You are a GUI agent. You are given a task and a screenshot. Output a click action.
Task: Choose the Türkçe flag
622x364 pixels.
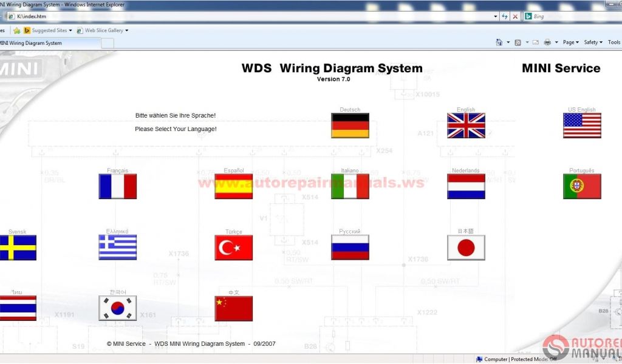point(234,248)
